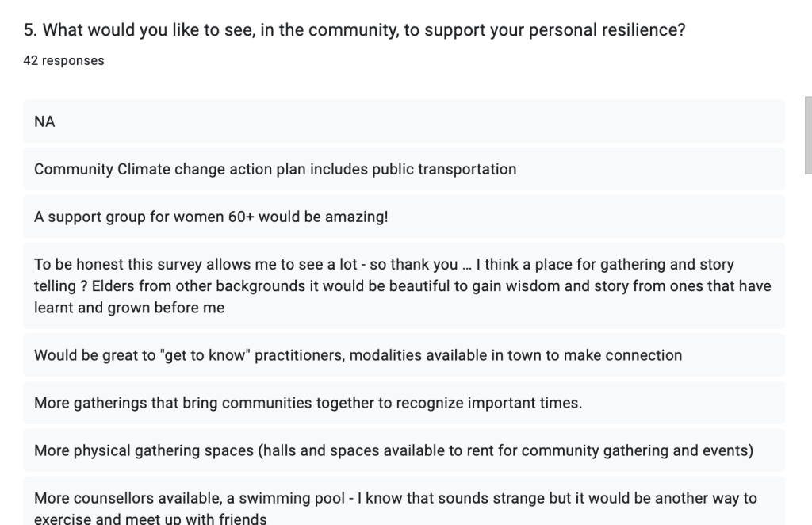
Task: Click the line "learnt and grown before me"
Action: point(129,308)
